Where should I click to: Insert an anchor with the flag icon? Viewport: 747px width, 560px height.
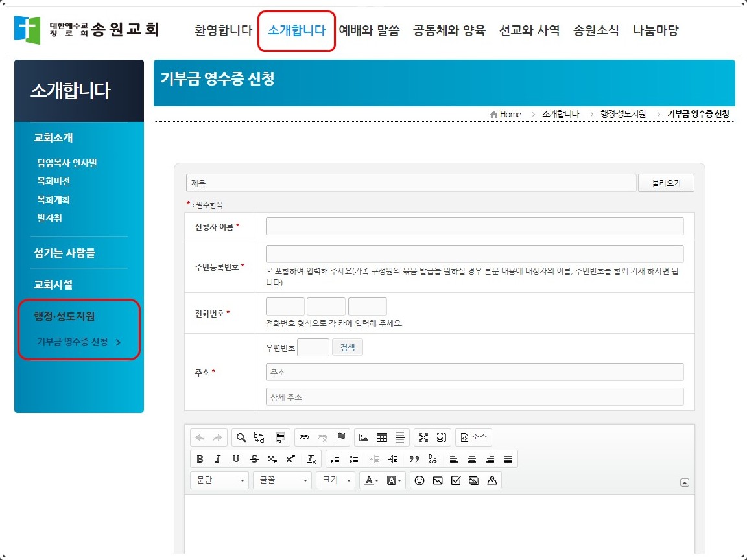(x=340, y=437)
